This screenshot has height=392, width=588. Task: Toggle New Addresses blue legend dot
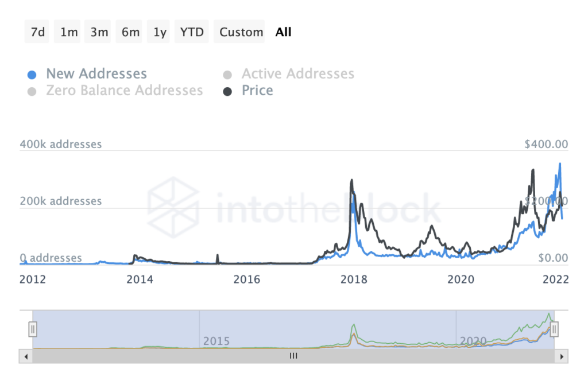point(32,75)
